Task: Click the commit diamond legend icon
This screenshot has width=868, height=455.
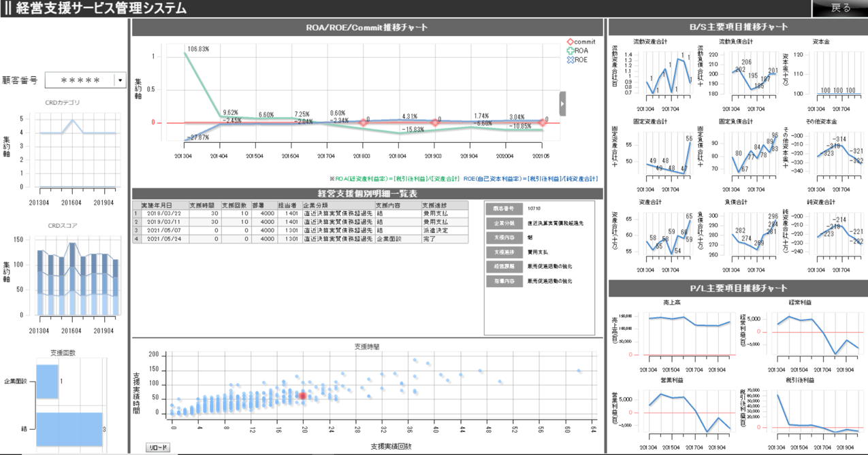Action: [x=570, y=42]
